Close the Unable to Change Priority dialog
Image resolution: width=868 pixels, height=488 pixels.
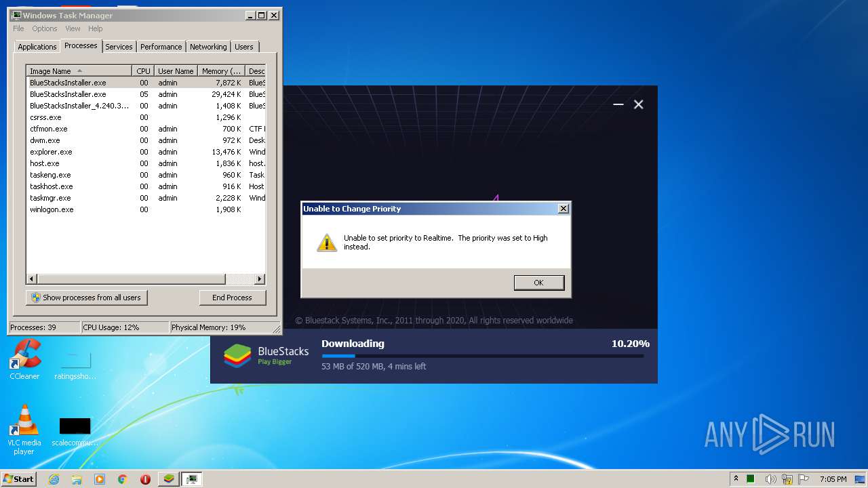click(563, 209)
